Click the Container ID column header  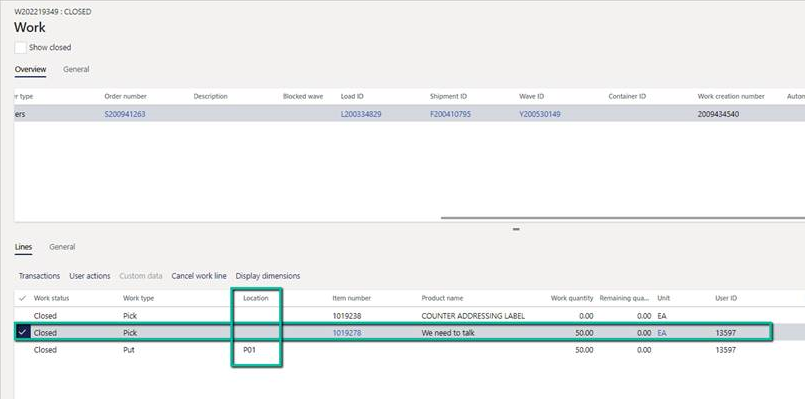627,96
